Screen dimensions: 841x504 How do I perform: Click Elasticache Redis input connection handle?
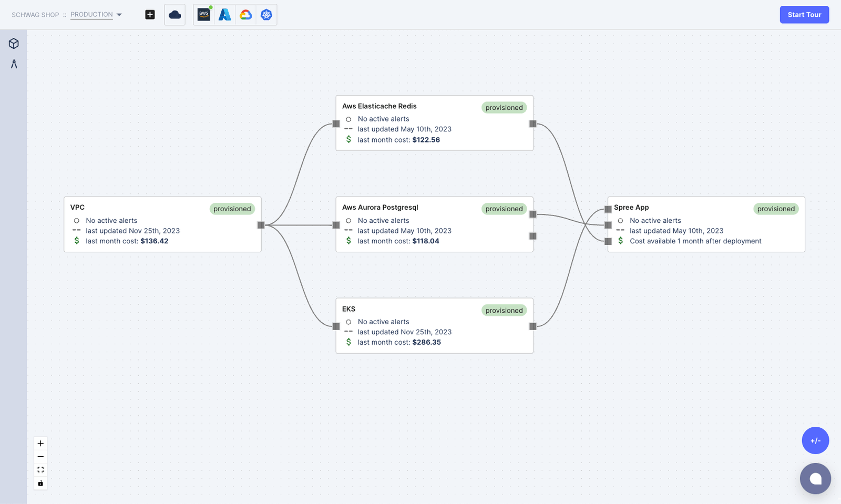pos(336,124)
